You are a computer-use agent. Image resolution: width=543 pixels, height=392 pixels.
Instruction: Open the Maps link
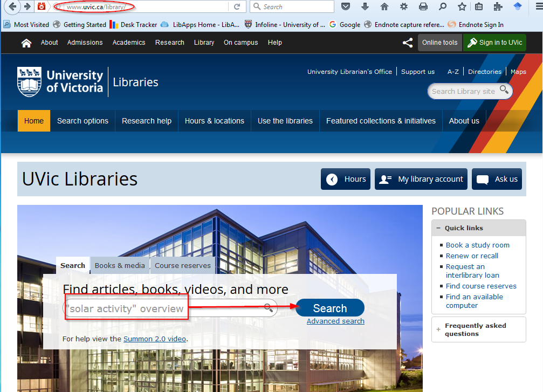click(x=518, y=72)
